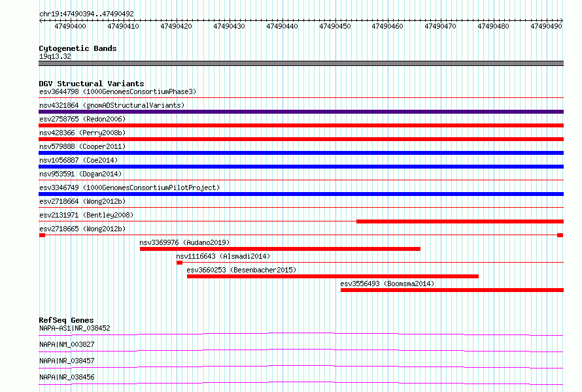
Task: Click the red esv2758765 Redon2006 bar
Action: 301,125
